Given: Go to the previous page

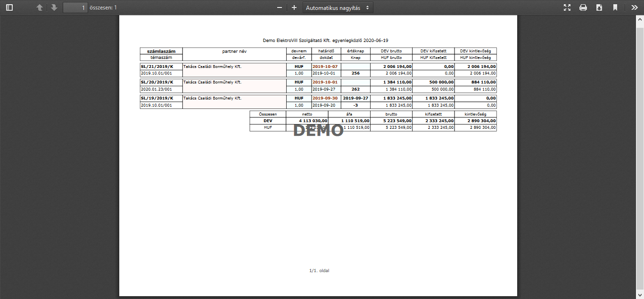Looking at the screenshot, I should click(40, 8).
